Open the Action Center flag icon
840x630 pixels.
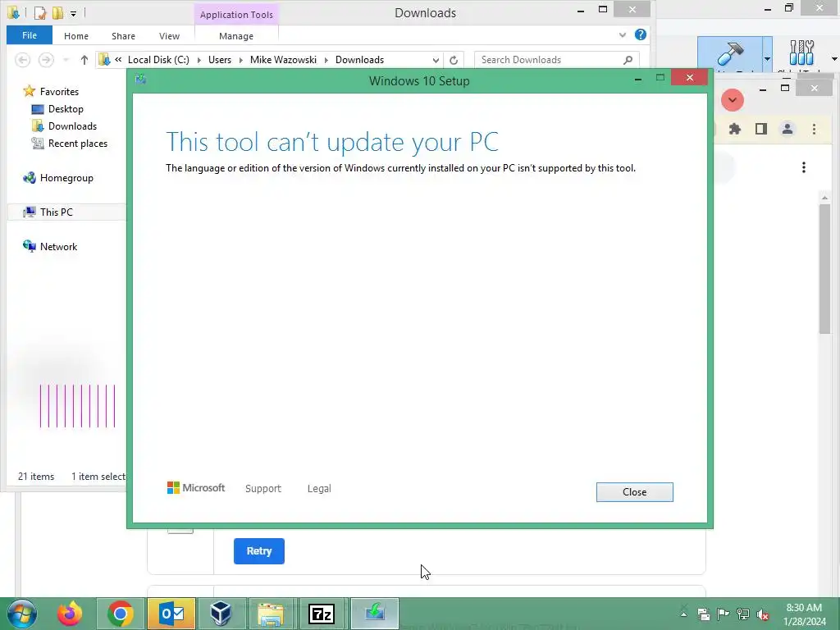coord(723,614)
